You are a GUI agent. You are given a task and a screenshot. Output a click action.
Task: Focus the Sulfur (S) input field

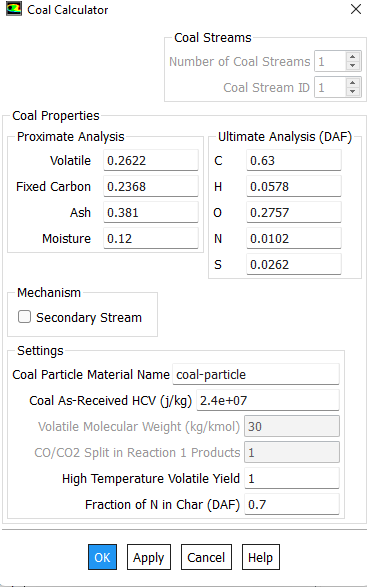(294, 264)
